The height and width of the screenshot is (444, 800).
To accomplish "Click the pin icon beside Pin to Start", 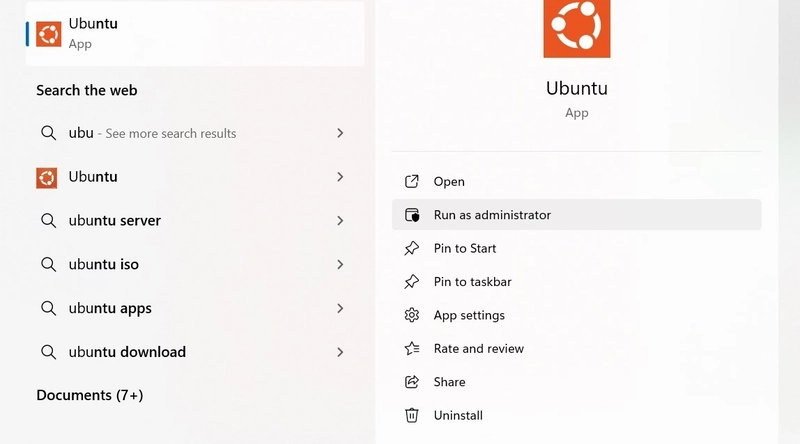I will [x=412, y=249].
